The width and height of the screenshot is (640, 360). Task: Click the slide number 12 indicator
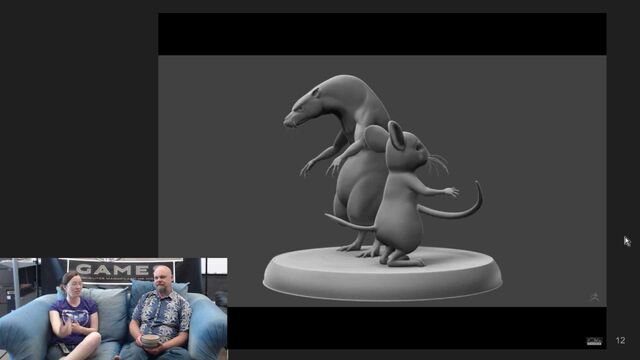click(620, 340)
